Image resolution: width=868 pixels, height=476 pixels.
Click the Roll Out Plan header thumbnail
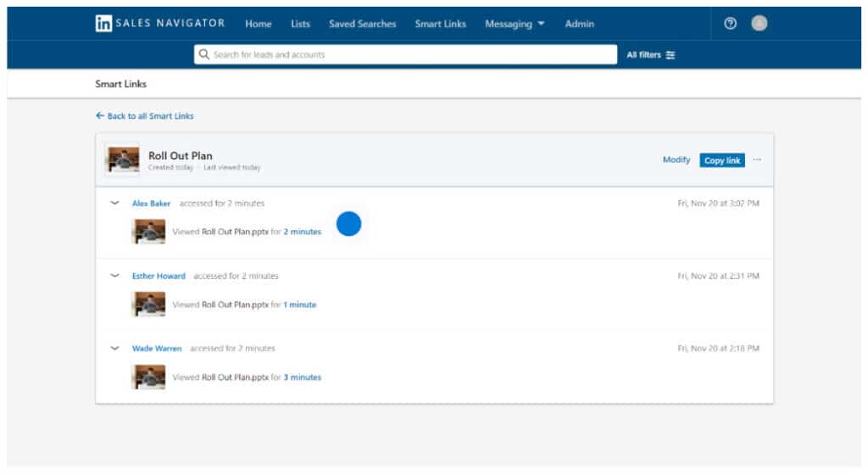[123, 160]
